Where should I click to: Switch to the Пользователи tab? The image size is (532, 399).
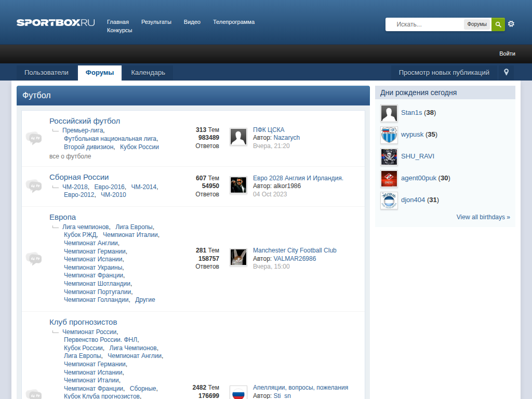coord(46,73)
